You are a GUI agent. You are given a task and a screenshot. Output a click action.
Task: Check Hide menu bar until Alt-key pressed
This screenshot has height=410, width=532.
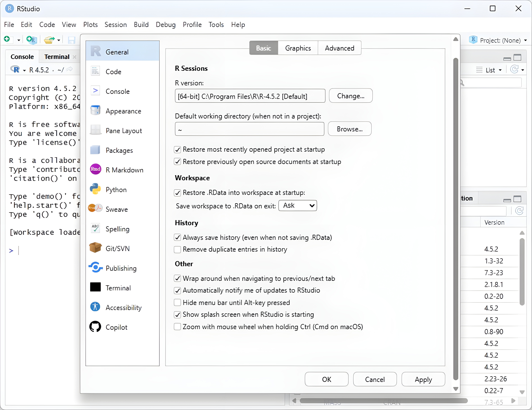tap(177, 303)
